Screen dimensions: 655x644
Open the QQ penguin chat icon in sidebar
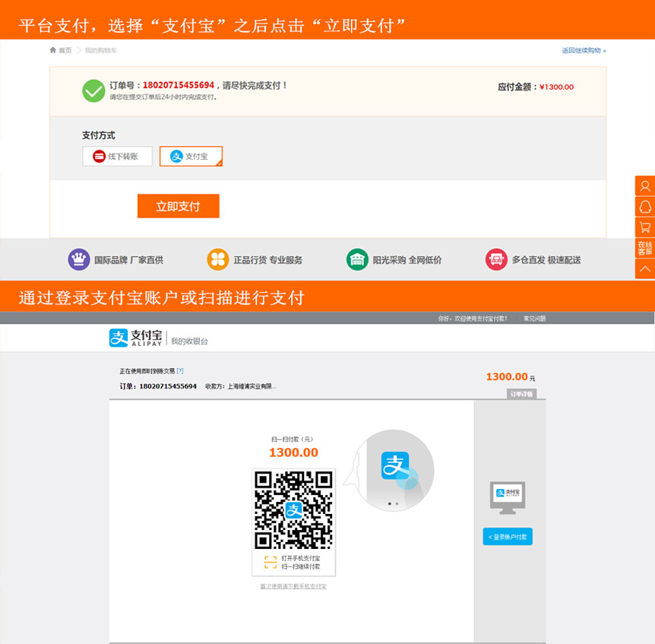click(645, 207)
